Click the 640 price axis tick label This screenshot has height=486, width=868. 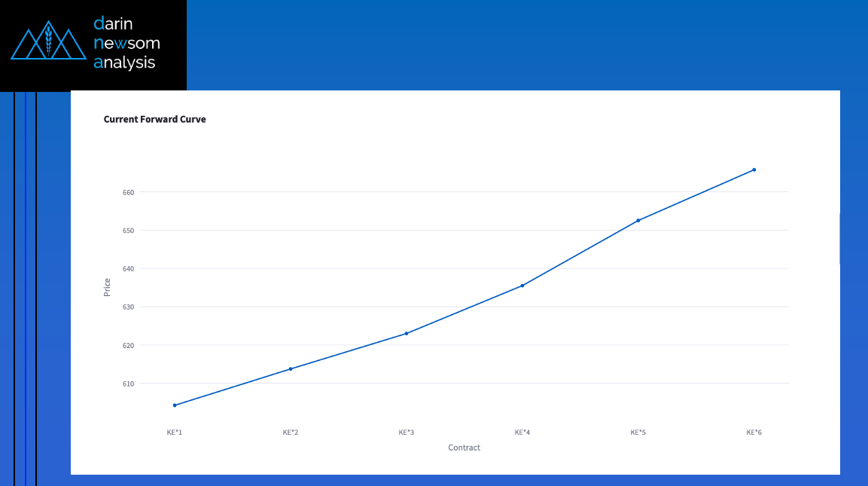[x=127, y=269]
